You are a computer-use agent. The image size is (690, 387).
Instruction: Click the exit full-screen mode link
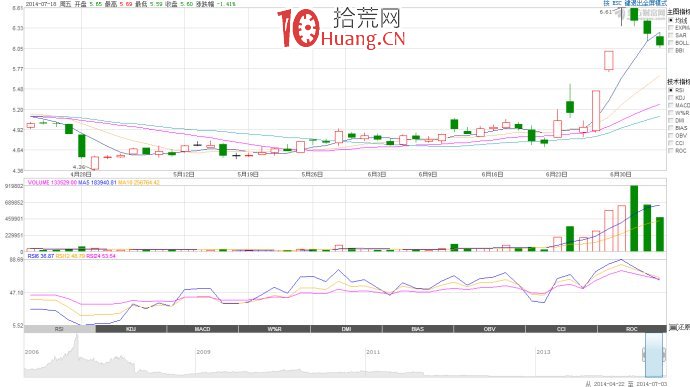click(646, 3)
